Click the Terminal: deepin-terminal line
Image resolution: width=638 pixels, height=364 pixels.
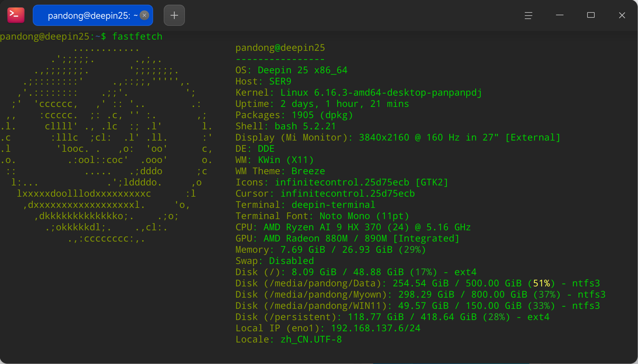point(305,205)
